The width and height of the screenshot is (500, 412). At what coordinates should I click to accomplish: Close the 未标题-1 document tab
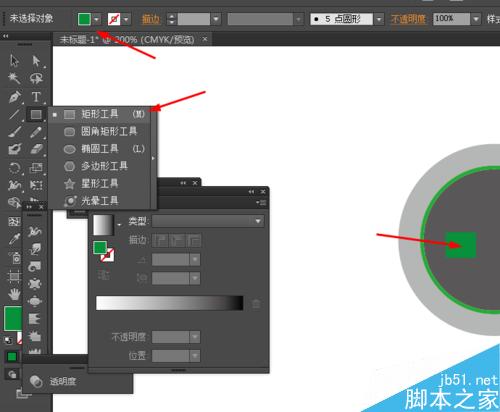coord(205,39)
